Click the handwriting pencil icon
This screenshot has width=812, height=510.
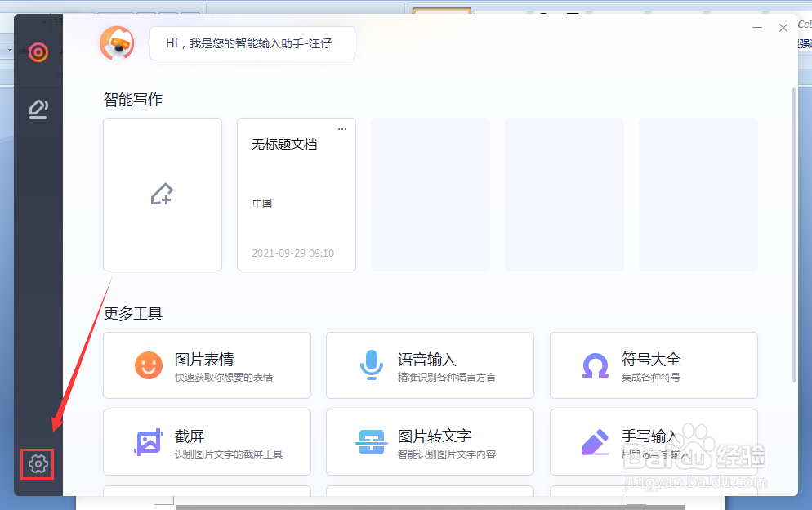pyautogui.click(x=596, y=442)
